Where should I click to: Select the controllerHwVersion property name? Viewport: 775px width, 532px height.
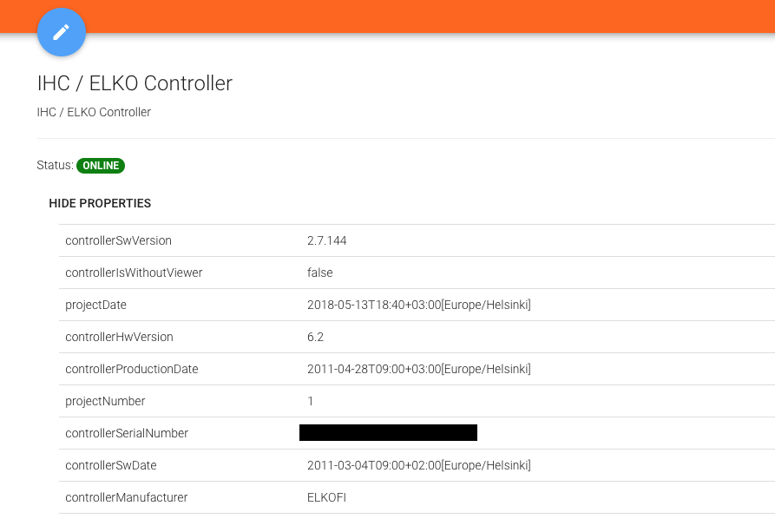click(x=119, y=337)
